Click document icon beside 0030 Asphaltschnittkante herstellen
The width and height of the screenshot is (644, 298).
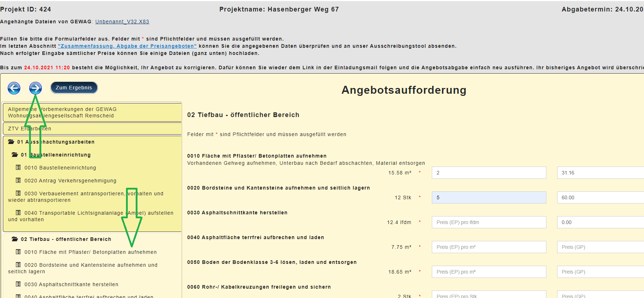pyautogui.click(x=18, y=284)
